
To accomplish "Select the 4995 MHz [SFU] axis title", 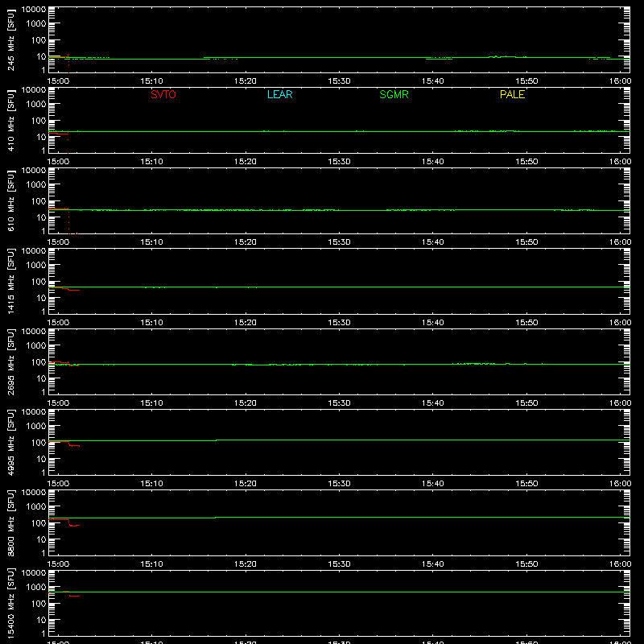I will click(x=10, y=442).
